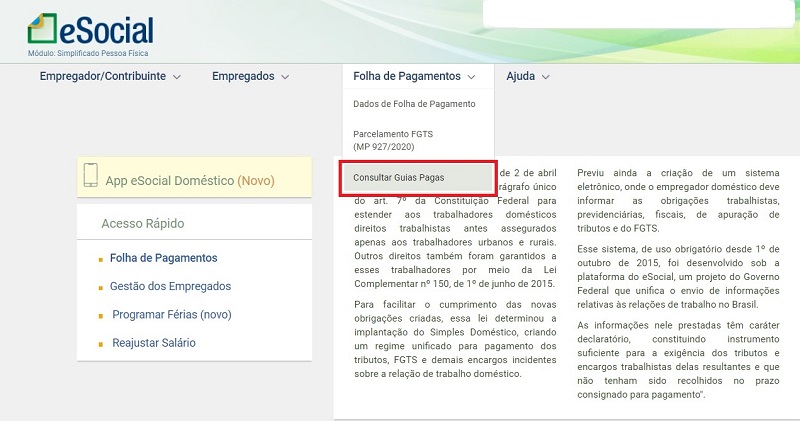Choose Parcelamento FGTS (MP 927/2020)

coord(393,140)
